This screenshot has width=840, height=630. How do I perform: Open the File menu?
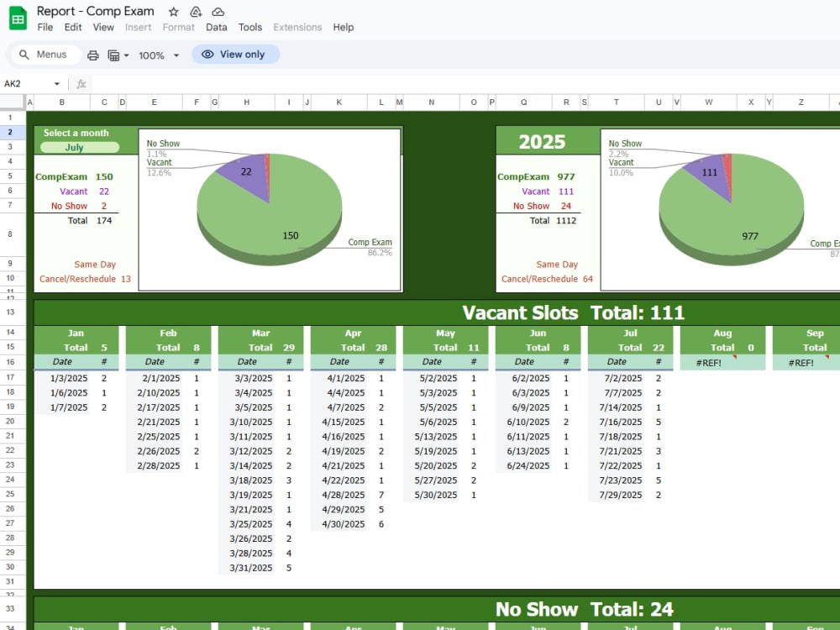pos(45,28)
